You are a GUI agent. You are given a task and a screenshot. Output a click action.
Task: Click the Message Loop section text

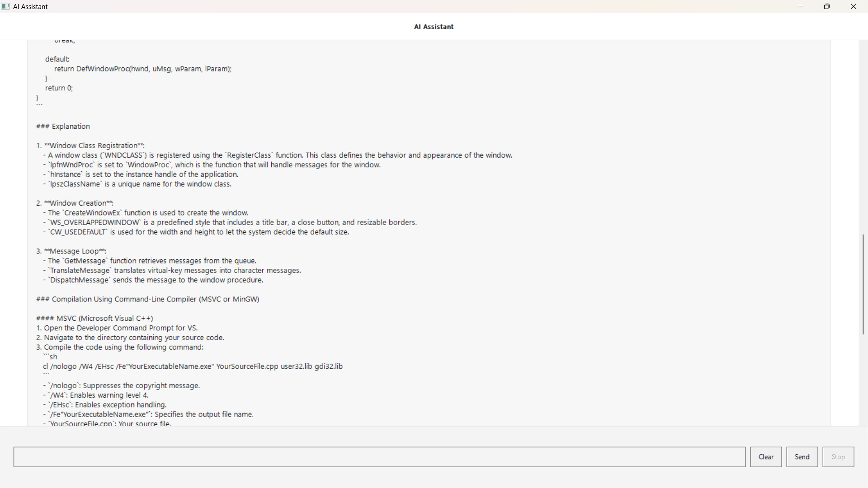click(71, 251)
